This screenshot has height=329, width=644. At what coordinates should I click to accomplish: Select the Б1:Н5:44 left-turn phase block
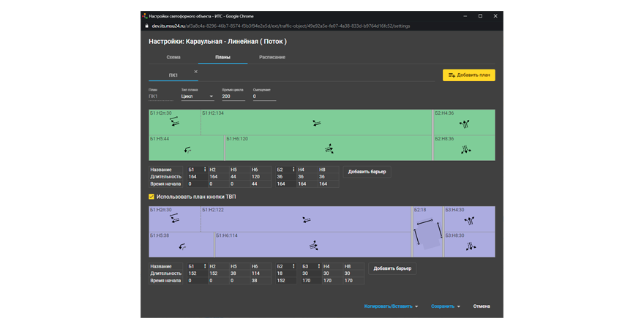(187, 148)
